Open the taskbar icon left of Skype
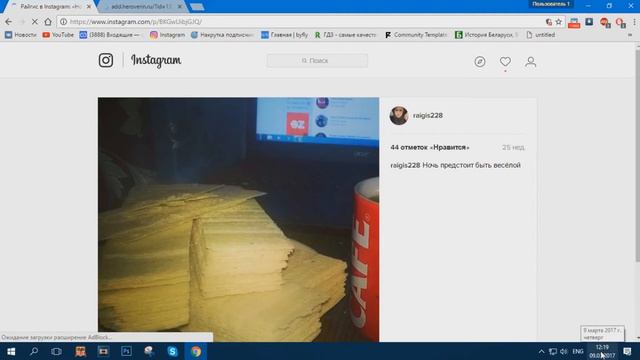640x360 pixels. (x=149, y=351)
